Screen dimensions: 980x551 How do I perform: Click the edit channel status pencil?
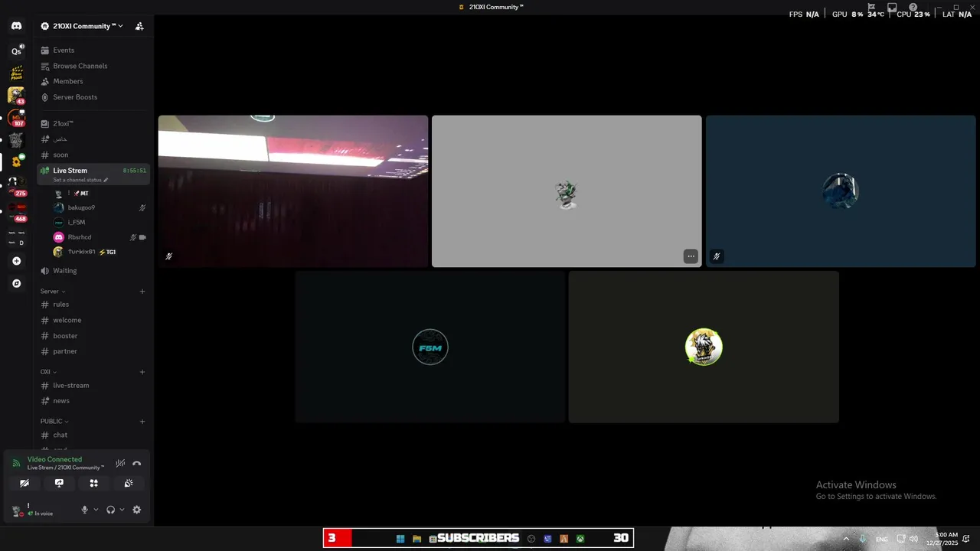(106, 180)
